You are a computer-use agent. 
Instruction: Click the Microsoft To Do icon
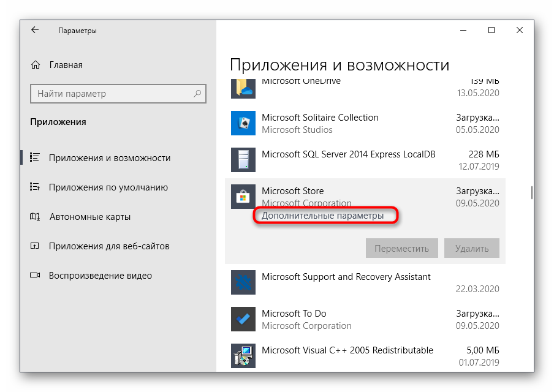(x=243, y=319)
